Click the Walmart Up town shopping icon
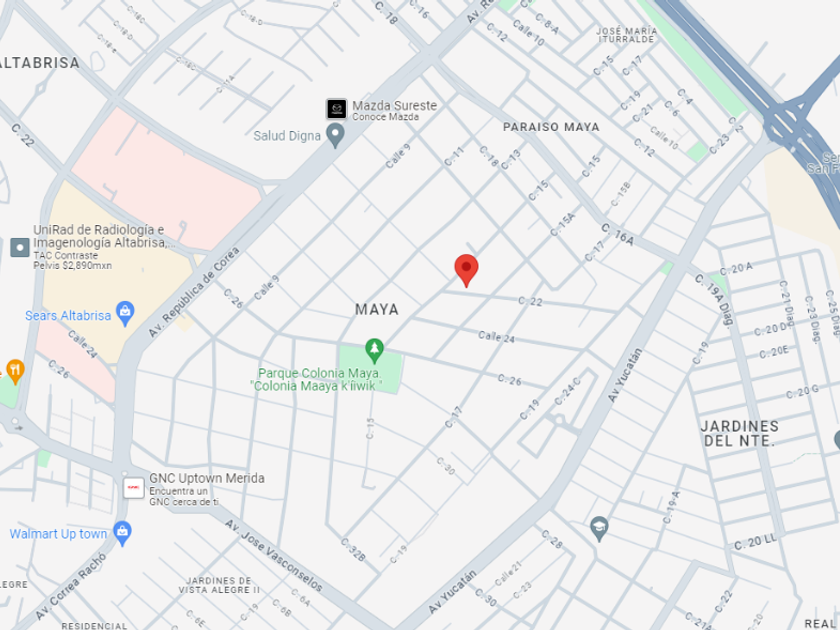The width and height of the screenshot is (840, 630). [123, 533]
